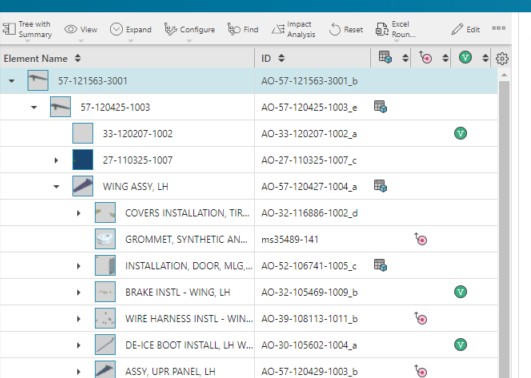Open the Configure toolbar menu
This screenshot has width=531, height=378.
189,30
